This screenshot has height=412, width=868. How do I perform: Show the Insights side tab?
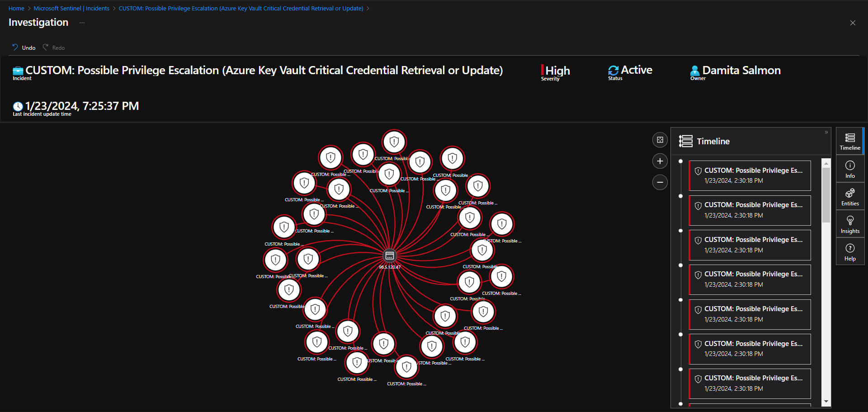click(x=850, y=224)
